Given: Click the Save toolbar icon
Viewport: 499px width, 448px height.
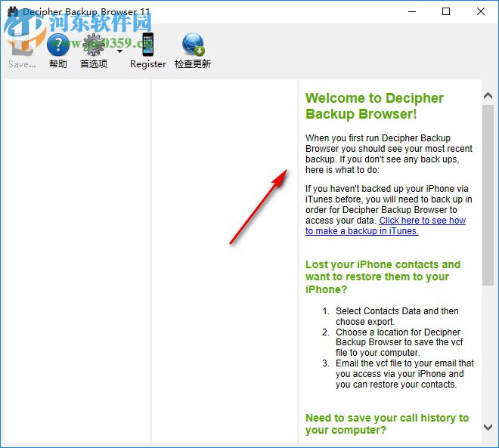Looking at the screenshot, I should pyautogui.click(x=22, y=46).
